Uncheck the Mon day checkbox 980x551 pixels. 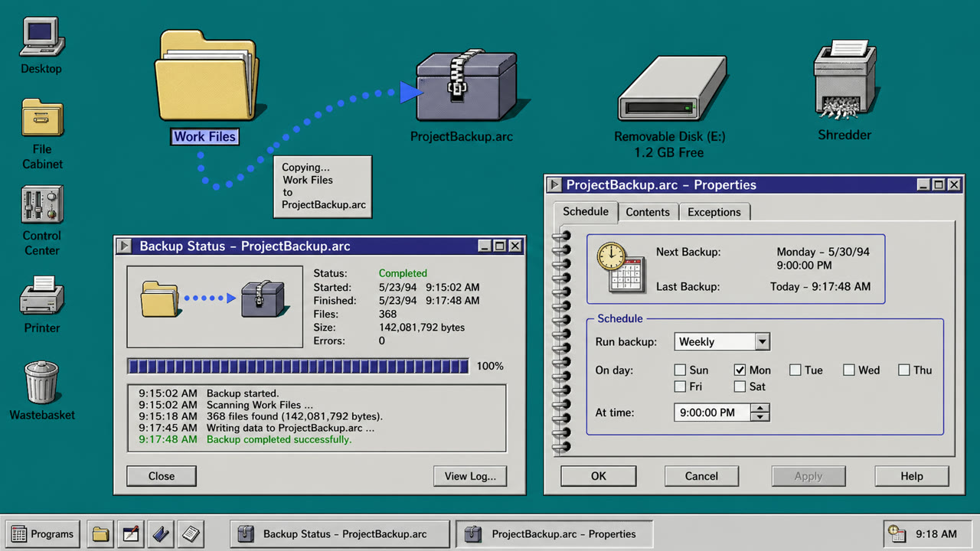click(740, 370)
